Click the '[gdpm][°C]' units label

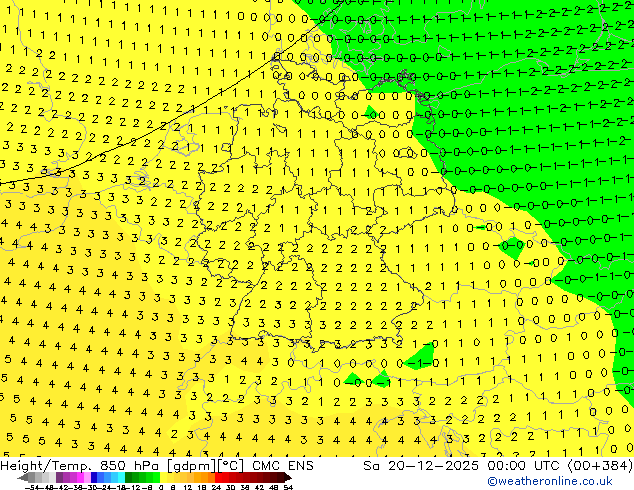click(x=206, y=466)
